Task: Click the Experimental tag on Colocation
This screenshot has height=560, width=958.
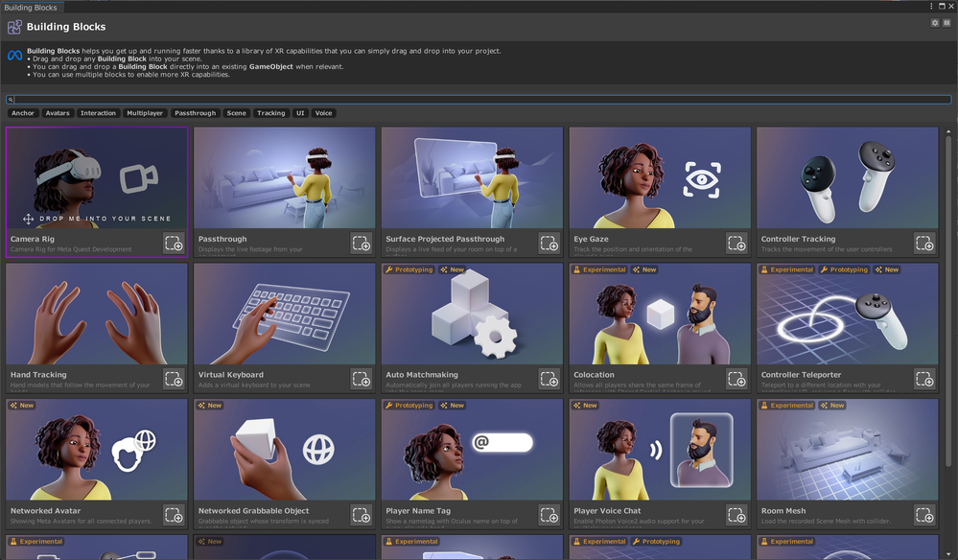Action: (x=598, y=269)
